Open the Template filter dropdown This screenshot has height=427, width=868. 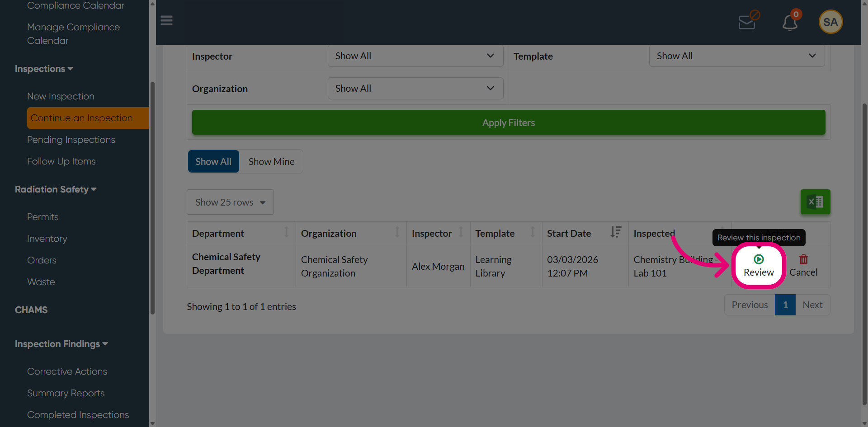click(736, 56)
